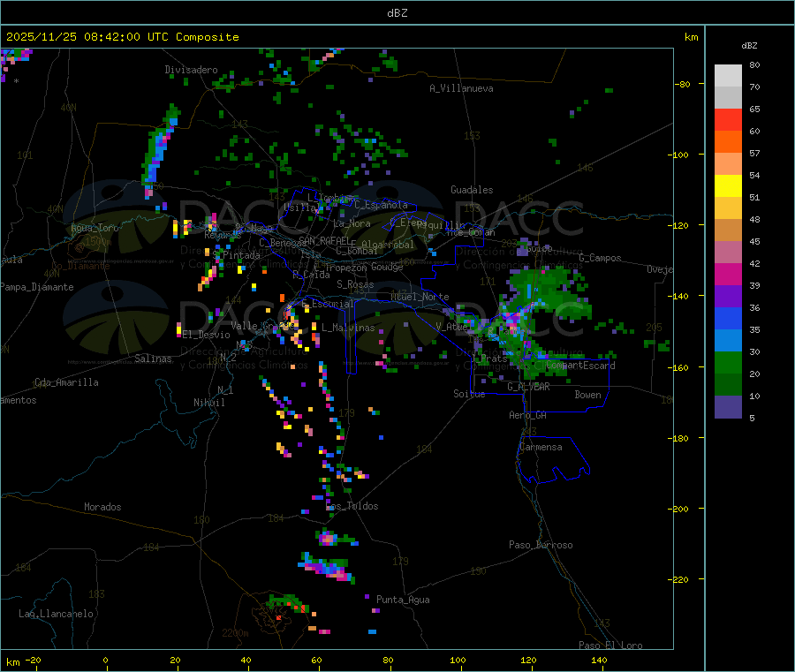Click the A_Villanueva place label
795x672 pixels.
click(461, 88)
